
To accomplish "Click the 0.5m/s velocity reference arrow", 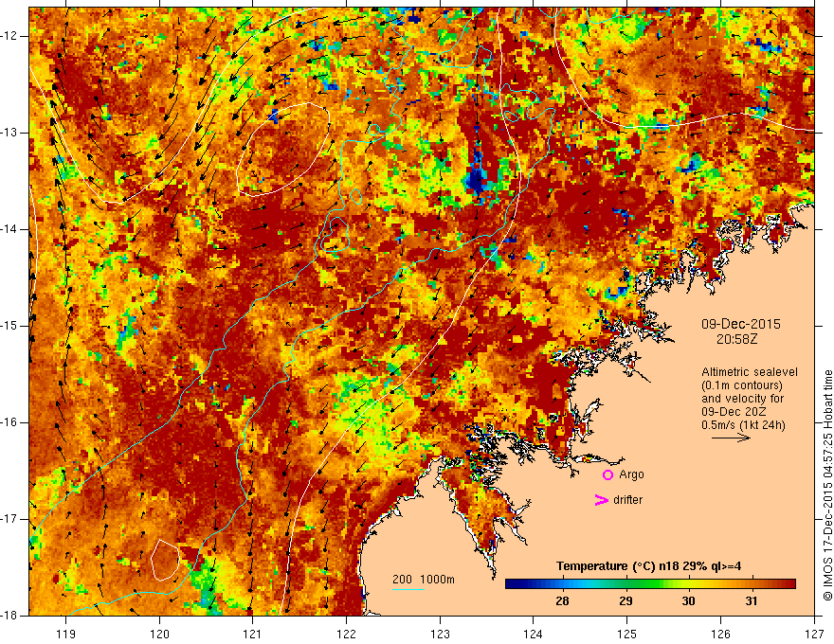I will (731, 438).
